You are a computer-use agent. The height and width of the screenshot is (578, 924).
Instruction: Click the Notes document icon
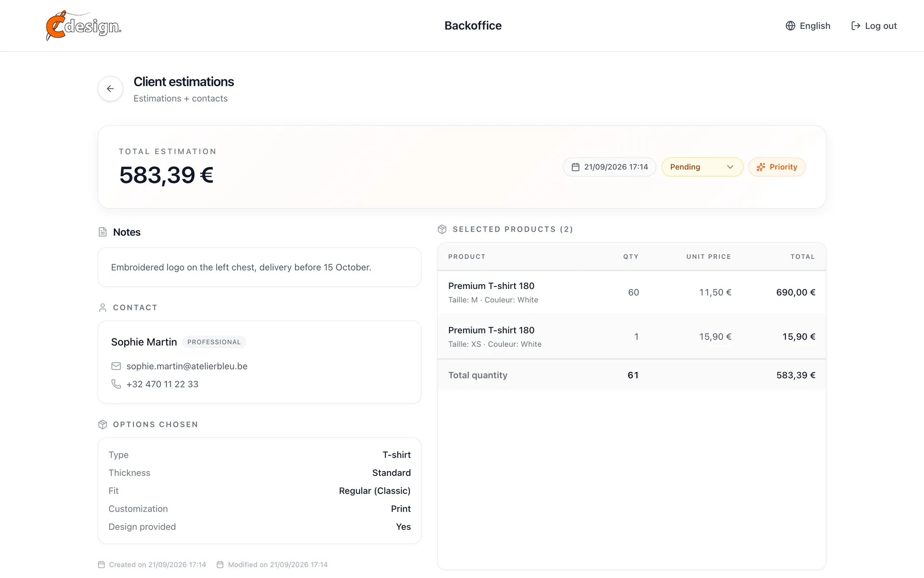(103, 232)
